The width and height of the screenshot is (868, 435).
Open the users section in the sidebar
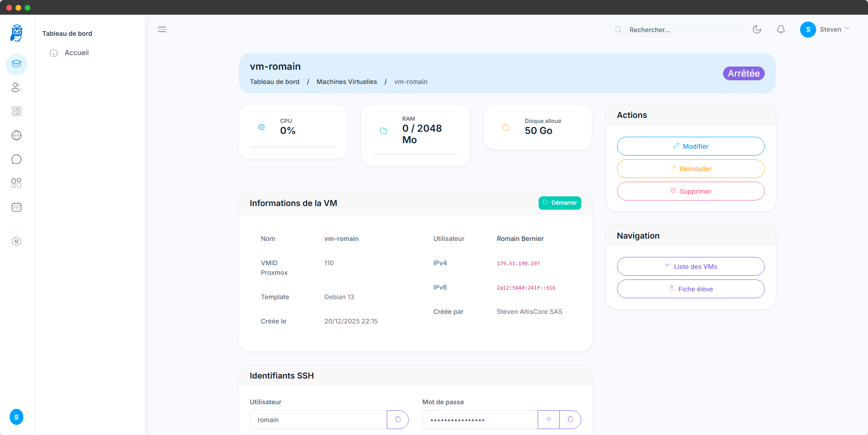[x=17, y=88]
